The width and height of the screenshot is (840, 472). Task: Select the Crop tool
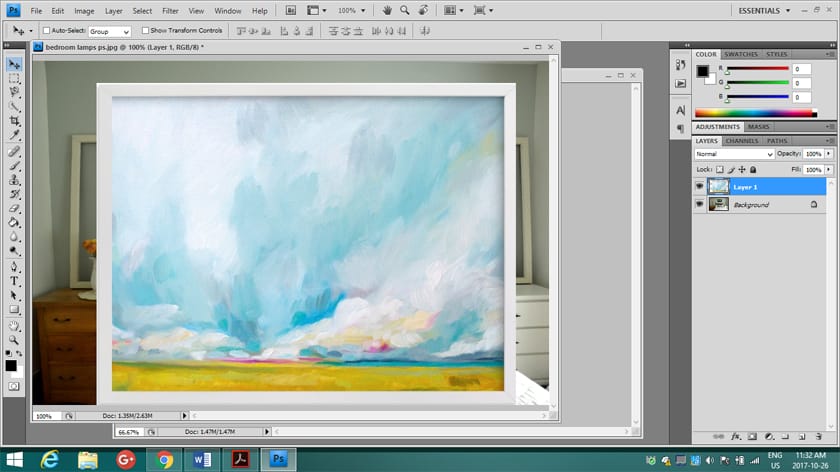(14, 121)
